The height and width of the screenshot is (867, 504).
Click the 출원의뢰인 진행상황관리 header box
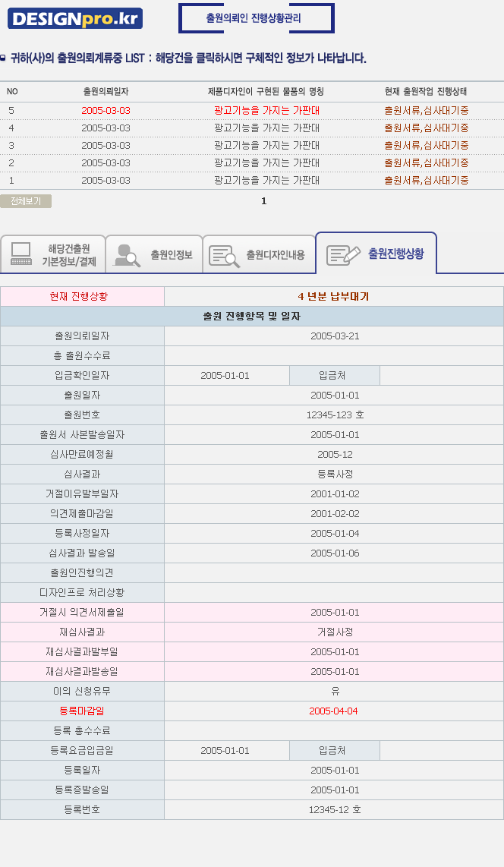coord(256,18)
